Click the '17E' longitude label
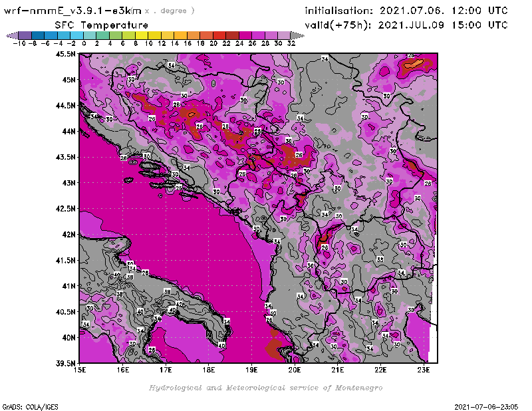Screen dimensions: 532x411 [166, 370]
